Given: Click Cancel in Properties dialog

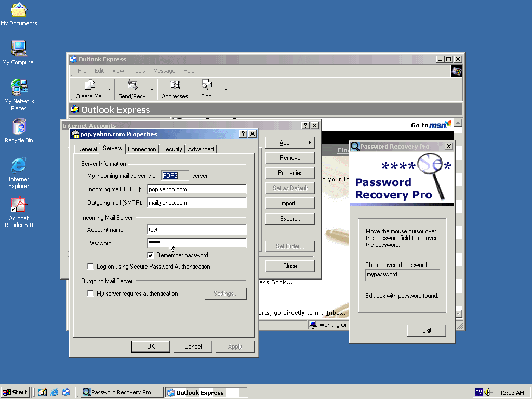Looking at the screenshot, I should pyautogui.click(x=193, y=347).
